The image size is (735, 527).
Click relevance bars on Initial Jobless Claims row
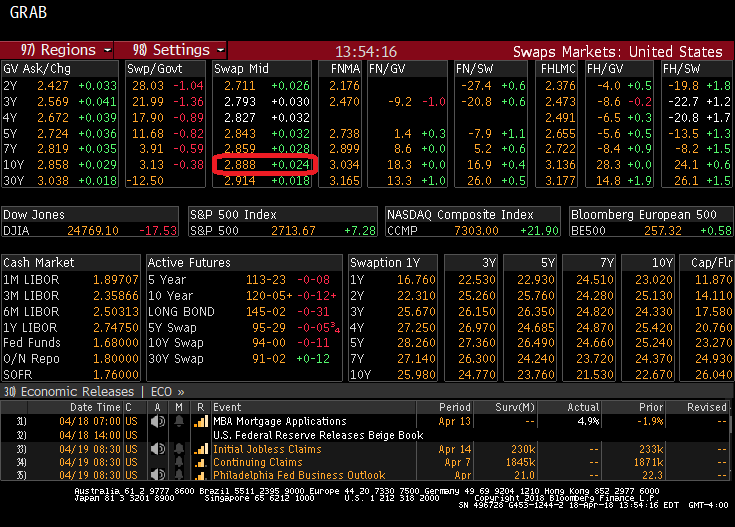(x=201, y=449)
